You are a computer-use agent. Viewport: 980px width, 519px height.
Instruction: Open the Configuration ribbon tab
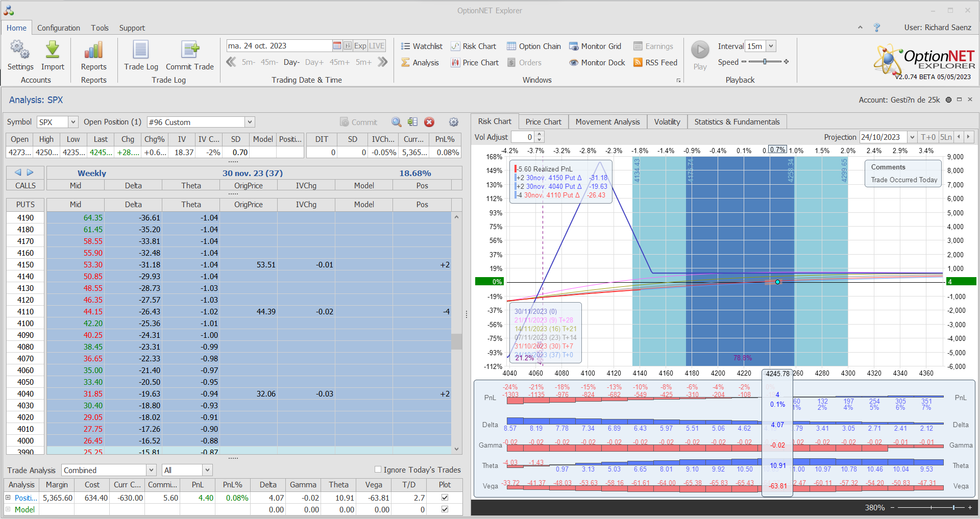coord(58,28)
